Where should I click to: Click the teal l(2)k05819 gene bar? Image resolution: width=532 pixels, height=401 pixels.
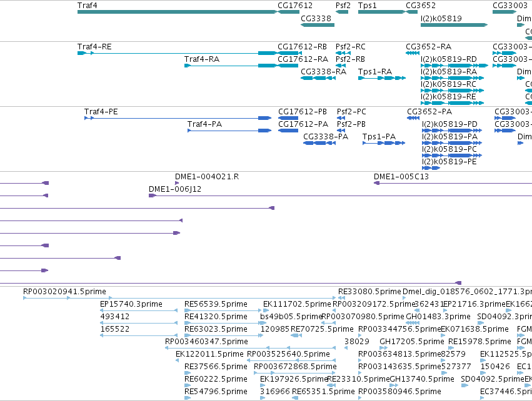pos(454,25)
